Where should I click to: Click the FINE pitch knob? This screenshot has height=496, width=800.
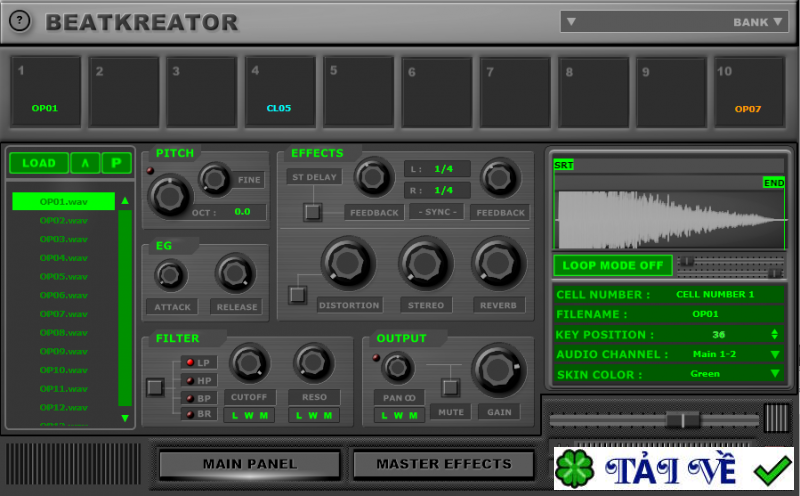pyautogui.click(x=215, y=179)
